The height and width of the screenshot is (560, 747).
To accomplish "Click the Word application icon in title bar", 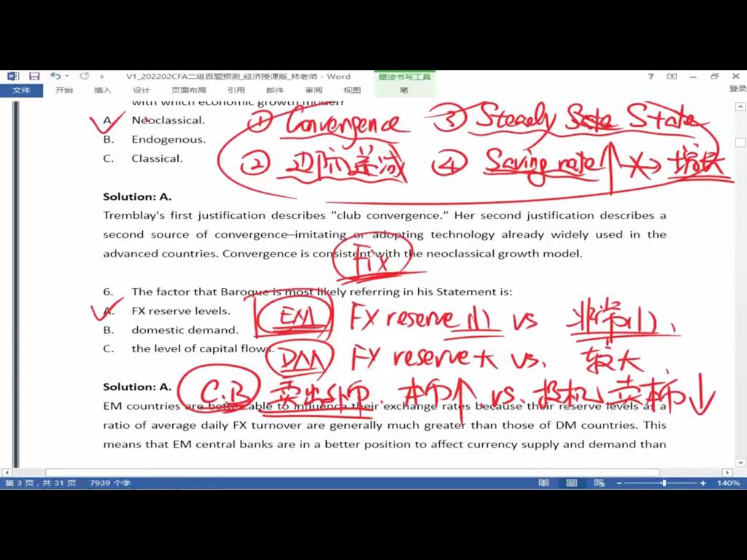I will (13, 76).
